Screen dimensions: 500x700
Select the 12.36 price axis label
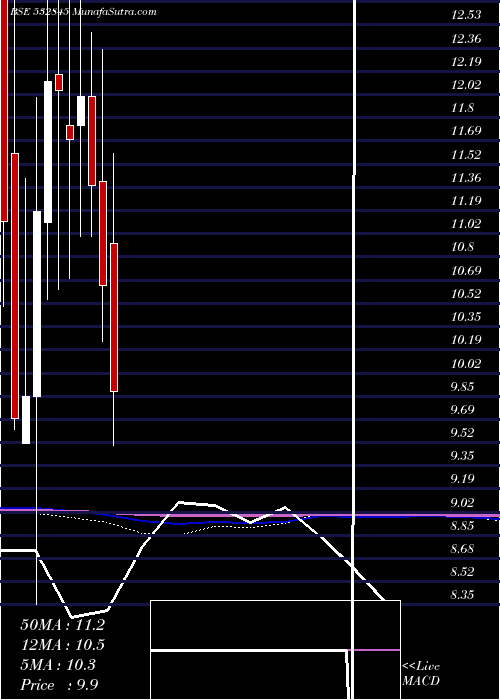[466, 39]
